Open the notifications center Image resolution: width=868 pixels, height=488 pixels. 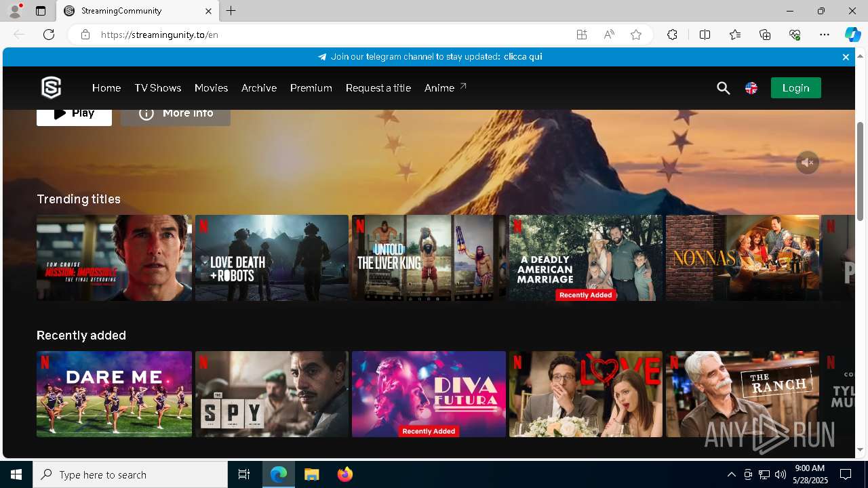coord(846,474)
